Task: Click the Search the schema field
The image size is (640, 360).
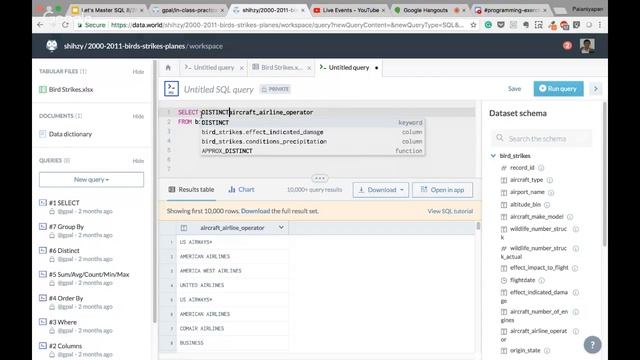Action: coord(542,139)
